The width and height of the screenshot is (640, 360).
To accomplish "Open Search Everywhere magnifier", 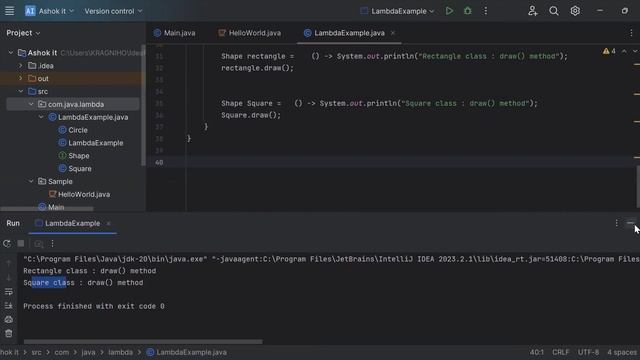I will click(x=554, y=11).
